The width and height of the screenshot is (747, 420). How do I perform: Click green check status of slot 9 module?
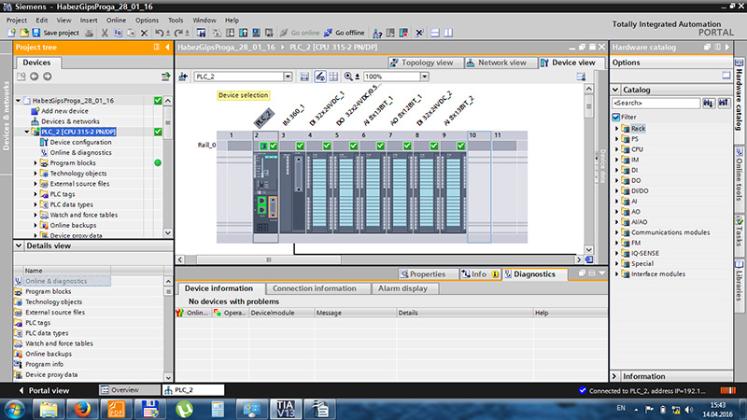[461, 146]
